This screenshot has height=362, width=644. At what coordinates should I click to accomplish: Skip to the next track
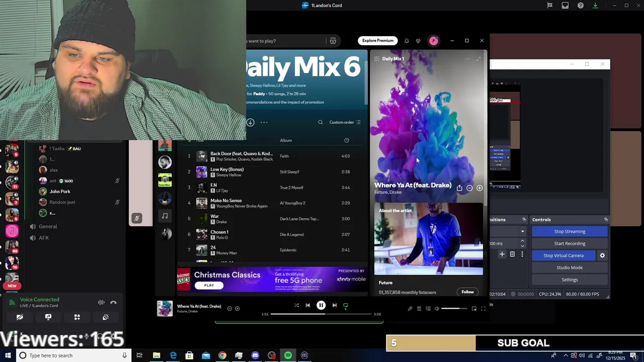pyautogui.click(x=334, y=305)
